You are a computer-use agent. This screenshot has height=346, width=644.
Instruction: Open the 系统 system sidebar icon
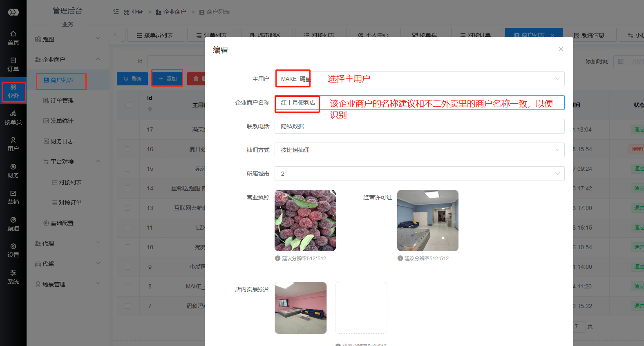[13, 277]
